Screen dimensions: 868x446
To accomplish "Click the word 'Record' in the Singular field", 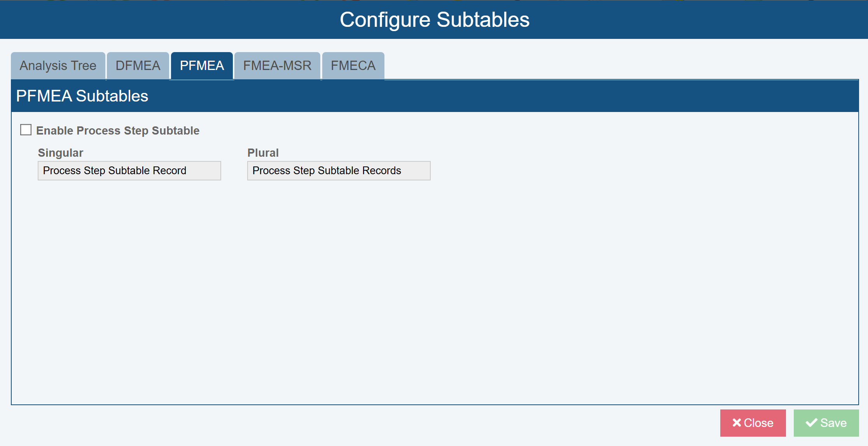I will [x=169, y=171].
